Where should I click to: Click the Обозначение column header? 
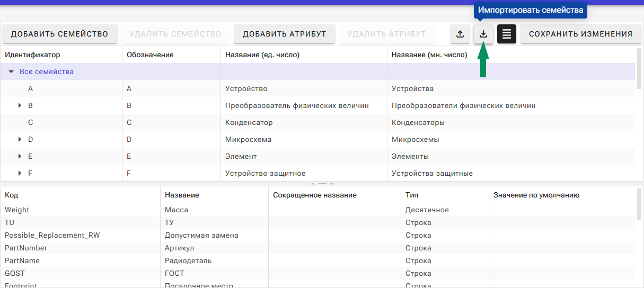(171, 55)
